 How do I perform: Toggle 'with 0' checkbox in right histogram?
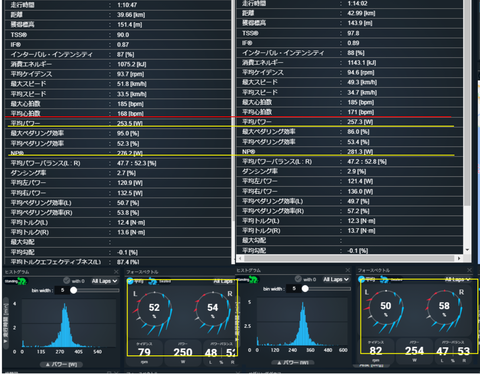(298, 279)
